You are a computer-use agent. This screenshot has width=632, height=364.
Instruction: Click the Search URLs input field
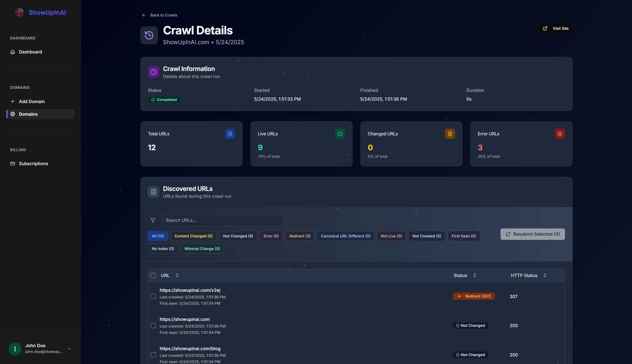tap(222, 220)
